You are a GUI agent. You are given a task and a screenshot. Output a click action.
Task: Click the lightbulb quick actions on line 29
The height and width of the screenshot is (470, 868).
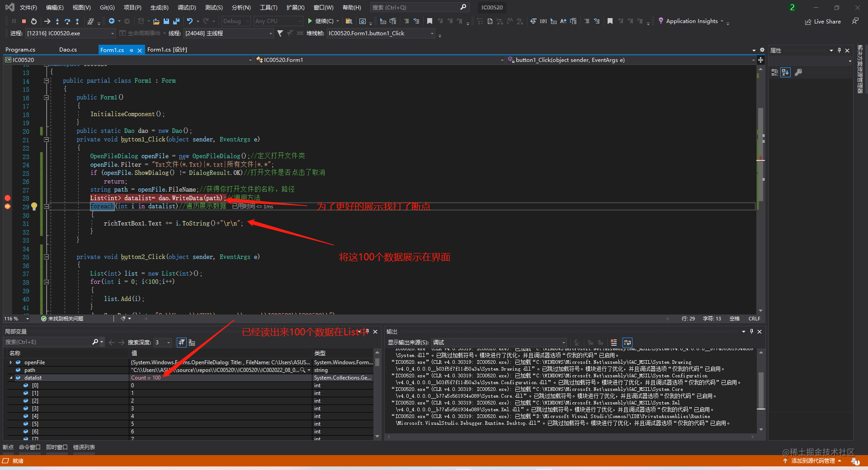tap(34, 207)
